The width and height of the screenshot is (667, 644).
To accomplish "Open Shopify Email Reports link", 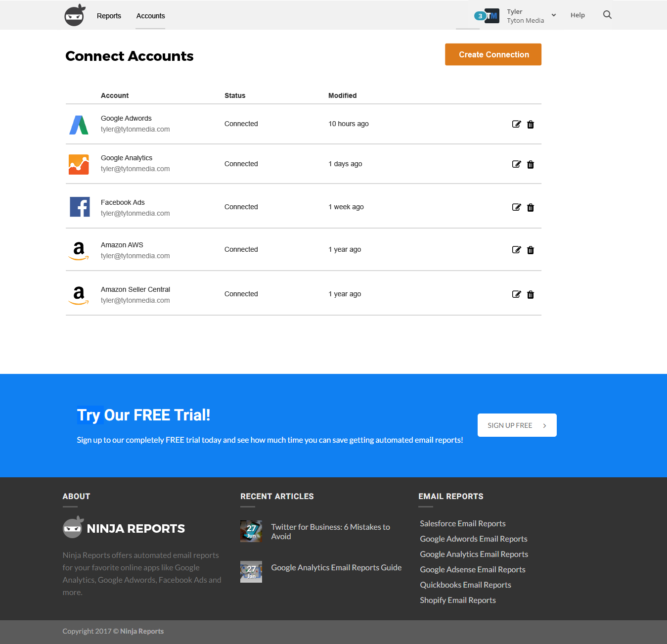I will [458, 600].
